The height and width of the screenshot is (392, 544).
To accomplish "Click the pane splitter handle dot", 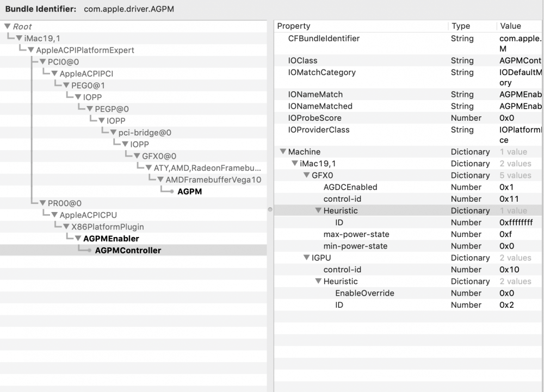I will [x=270, y=209].
